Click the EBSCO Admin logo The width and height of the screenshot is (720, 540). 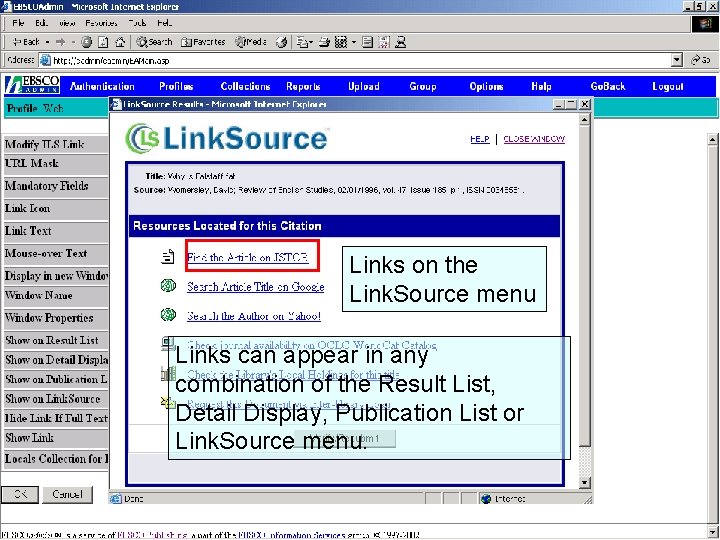coord(32,85)
